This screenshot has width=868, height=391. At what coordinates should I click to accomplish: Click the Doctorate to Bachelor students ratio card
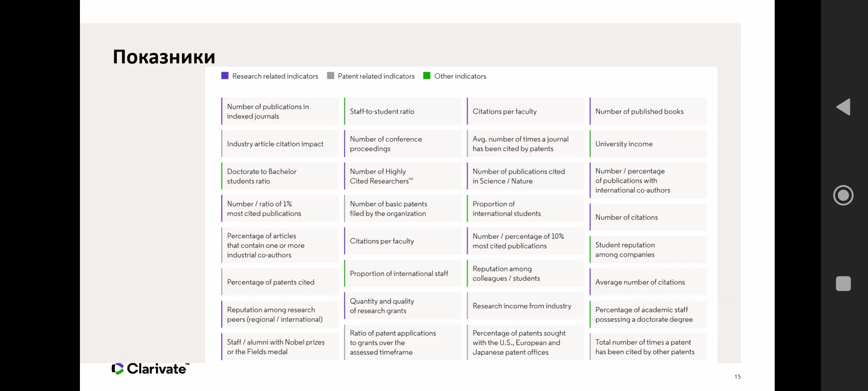pos(280,176)
